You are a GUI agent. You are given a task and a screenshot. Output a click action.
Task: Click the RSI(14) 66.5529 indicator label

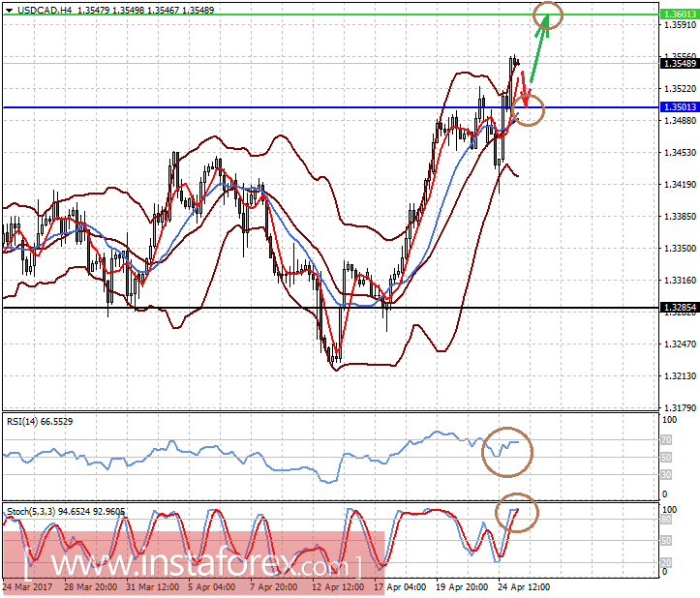40,422
